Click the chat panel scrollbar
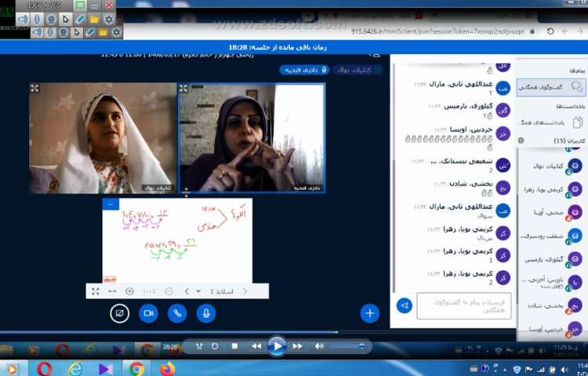 coord(394,225)
